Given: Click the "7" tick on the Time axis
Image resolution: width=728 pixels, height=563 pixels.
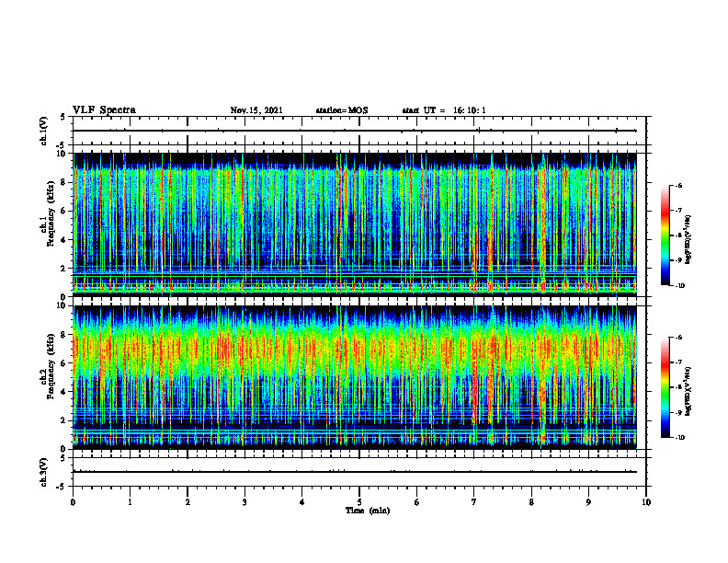Looking at the screenshot, I should tap(474, 502).
